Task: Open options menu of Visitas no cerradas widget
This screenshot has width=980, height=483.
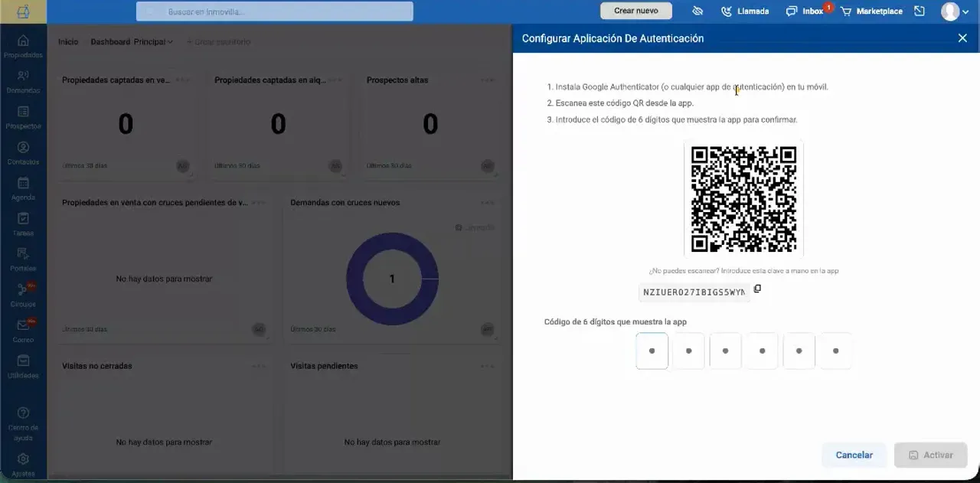Action: [x=259, y=366]
